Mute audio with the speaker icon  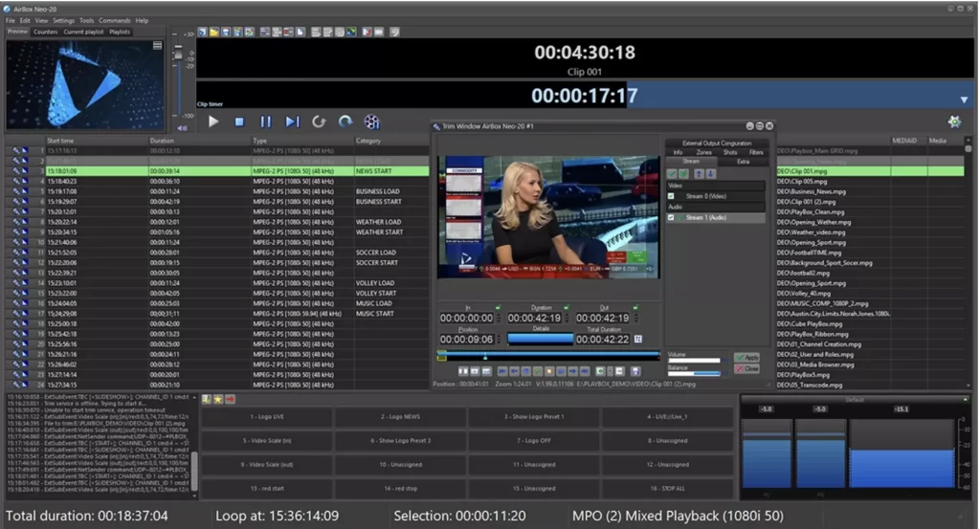tap(182, 127)
